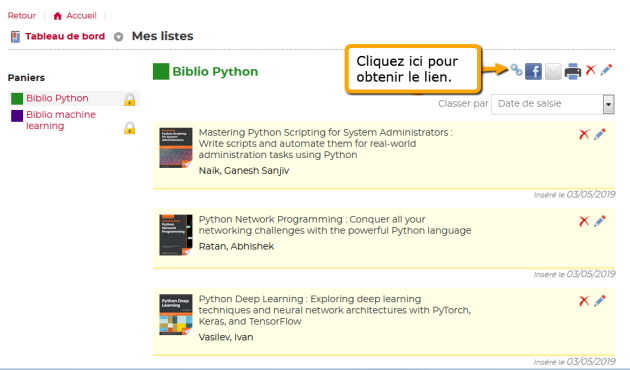Remove the Python Deep Learning entry
The height and width of the screenshot is (370, 630).
(584, 301)
